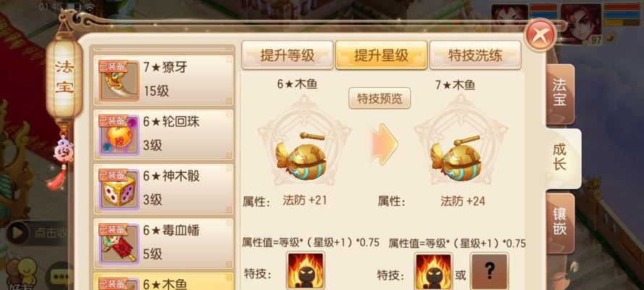Tap the current flame skill icon

point(306,271)
